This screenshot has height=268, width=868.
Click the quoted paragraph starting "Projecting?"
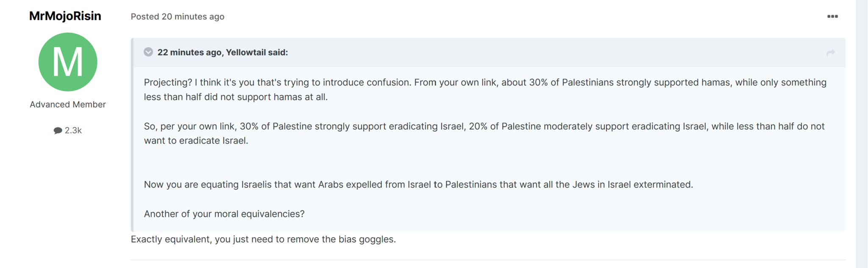485,90
